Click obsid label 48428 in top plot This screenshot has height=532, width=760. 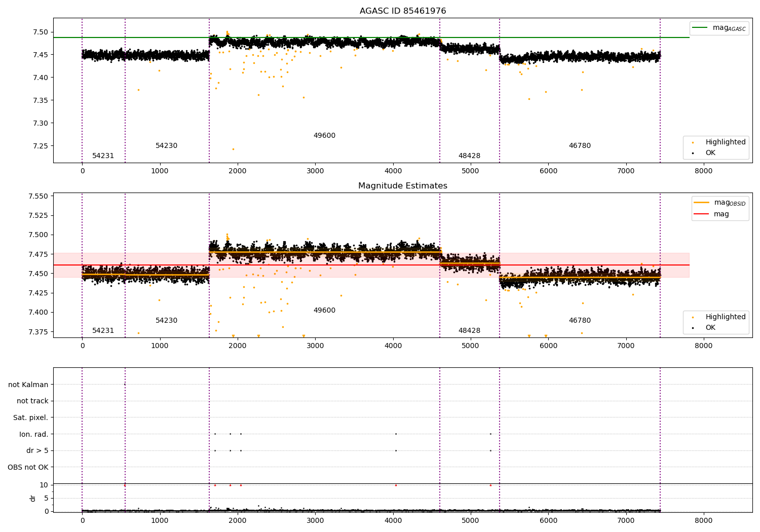469,156
